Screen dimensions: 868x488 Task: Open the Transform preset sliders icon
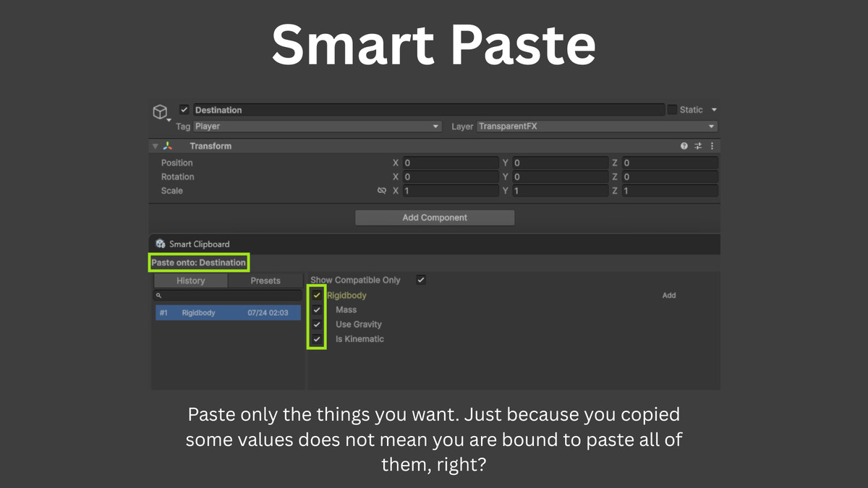[x=698, y=146]
